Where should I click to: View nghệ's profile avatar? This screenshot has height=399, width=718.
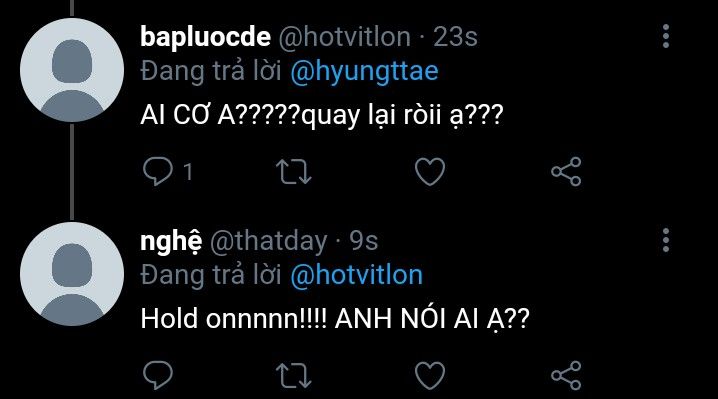pyautogui.click(x=72, y=274)
